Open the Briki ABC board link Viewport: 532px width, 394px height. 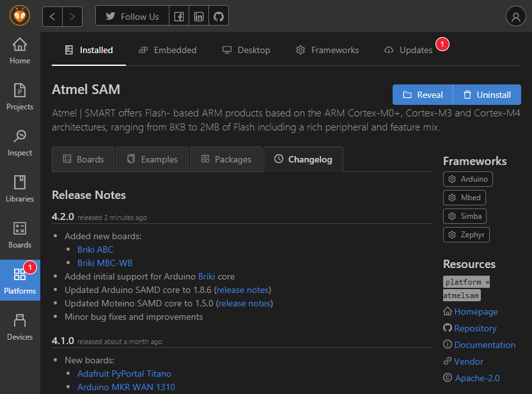coord(95,249)
